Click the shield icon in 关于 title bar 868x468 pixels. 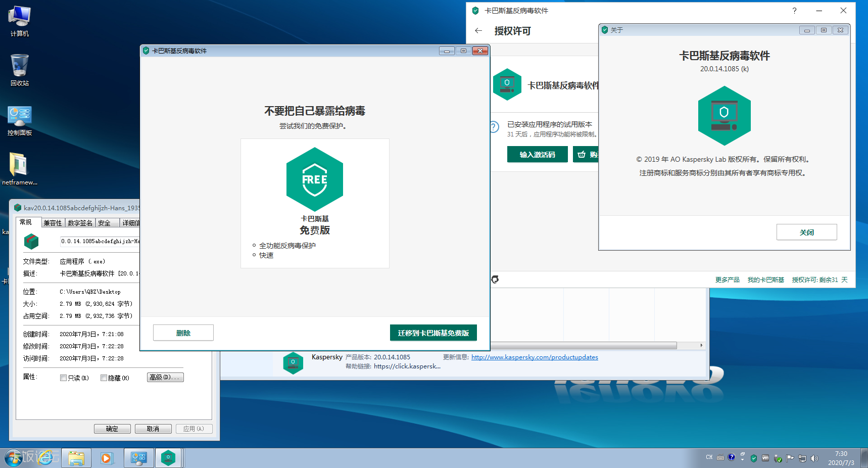605,30
